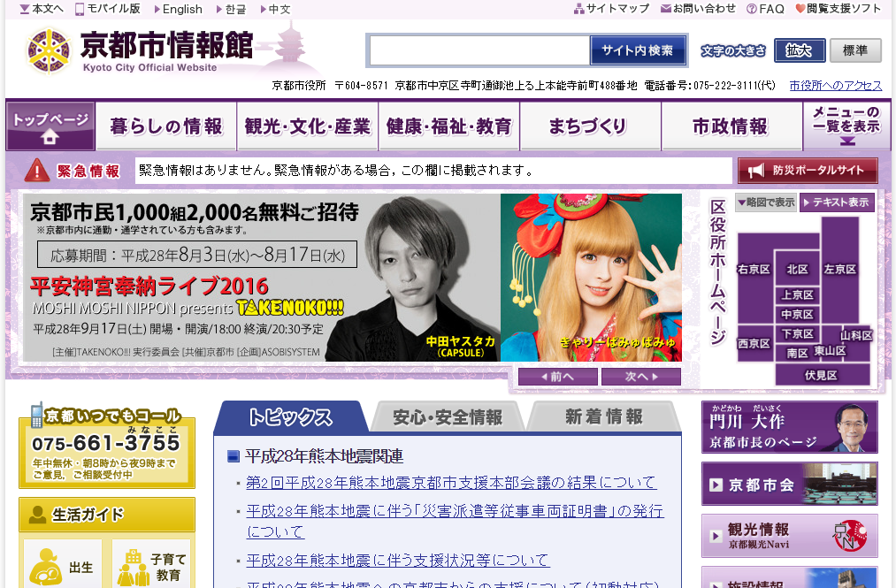
Task: Set text size to 標準
Action: (855, 50)
